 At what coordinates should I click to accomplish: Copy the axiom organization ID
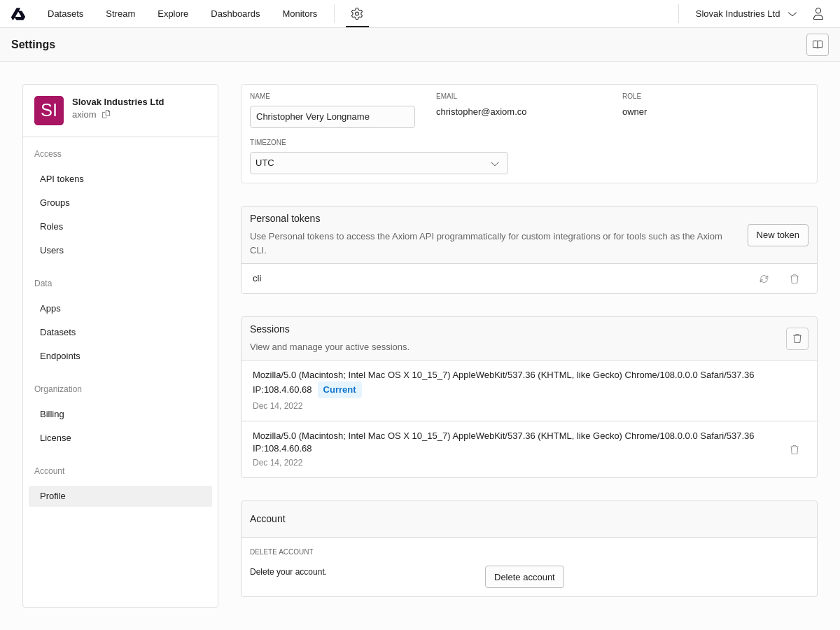coord(106,114)
